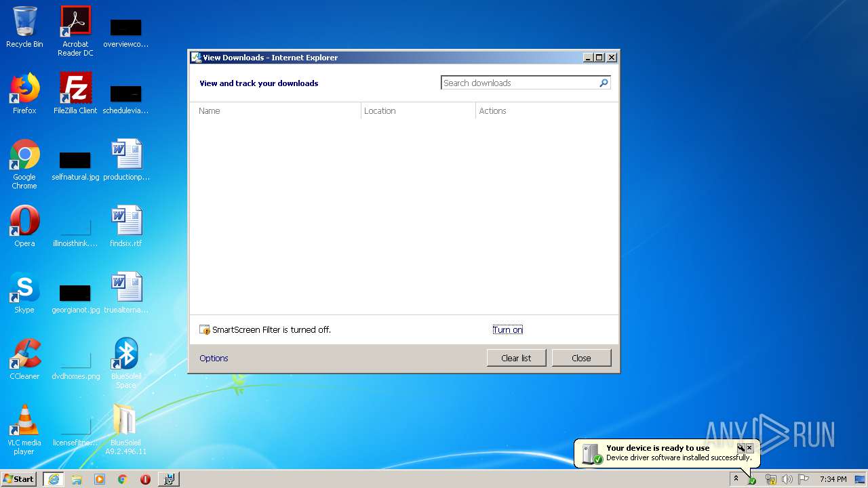Click the taskbar clock 7:34 PM
Image resolution: width=868 pixels, height=488 pixels.
pos(833,479)
